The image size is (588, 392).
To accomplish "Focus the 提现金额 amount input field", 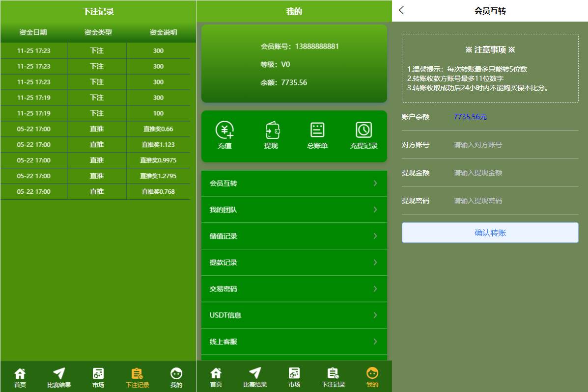I will click(x=516, y=173).
